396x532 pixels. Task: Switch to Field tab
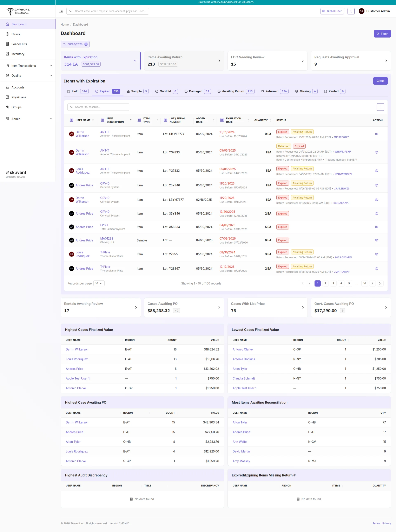pos(78,91)
